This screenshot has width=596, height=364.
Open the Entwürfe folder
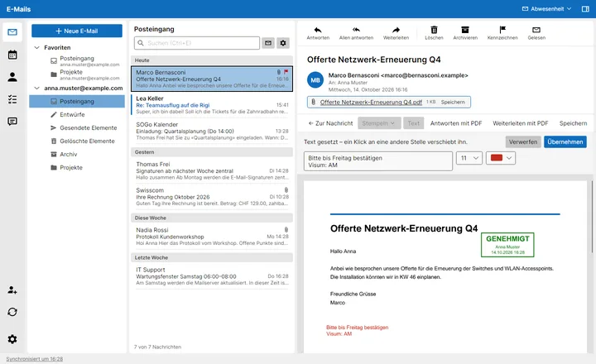[x=77, y=114]
